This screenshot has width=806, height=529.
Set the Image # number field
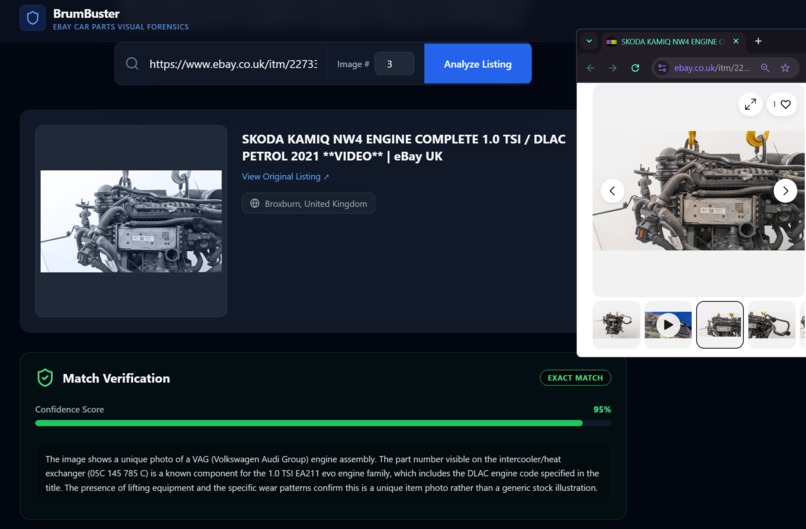point(394,64)
